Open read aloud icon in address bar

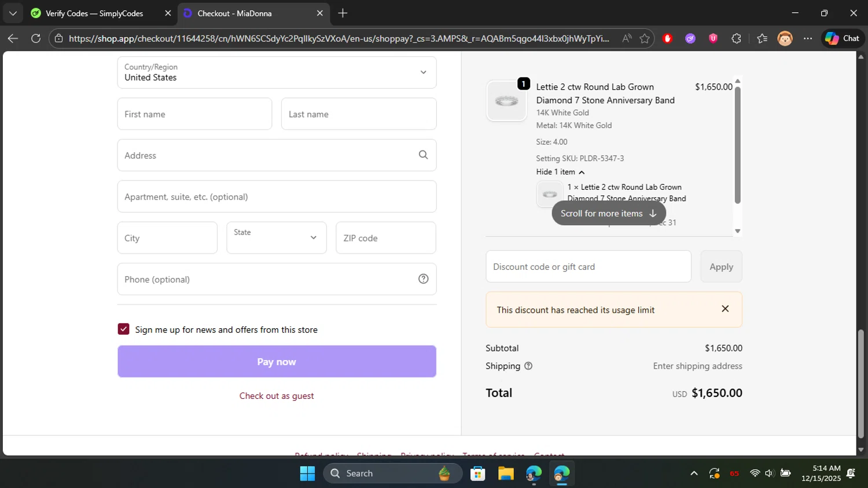[627, 38]
